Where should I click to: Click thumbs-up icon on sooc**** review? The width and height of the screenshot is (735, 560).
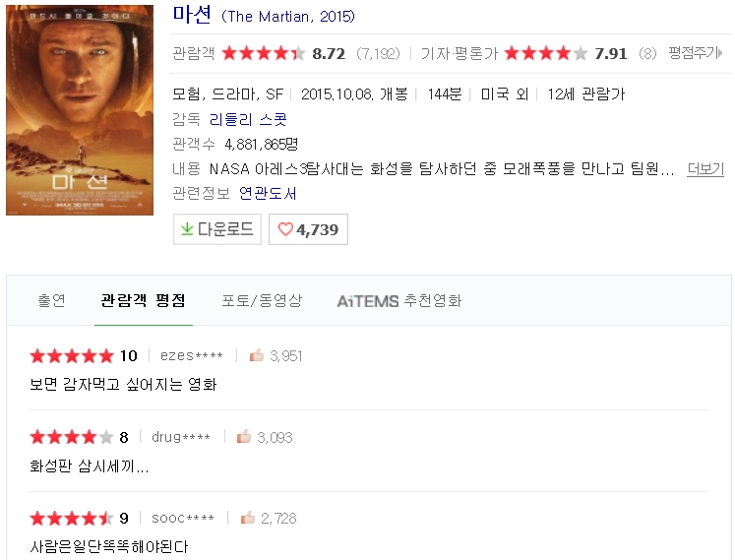248,518
